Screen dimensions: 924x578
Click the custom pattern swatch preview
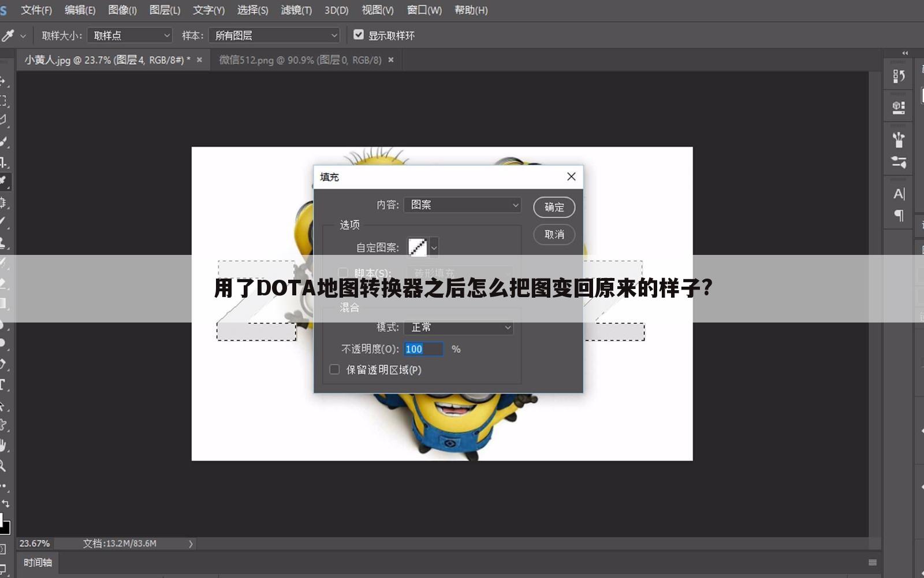[418, 248]
